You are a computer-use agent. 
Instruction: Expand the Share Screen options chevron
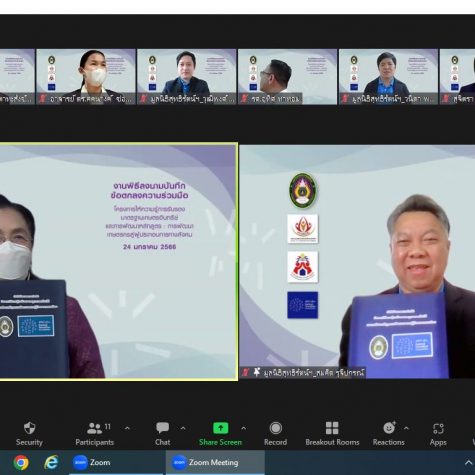pos(244,428)
